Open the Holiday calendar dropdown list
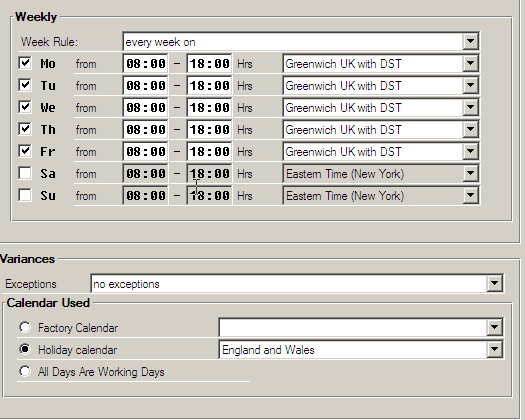This screenshot has width=525, height=420. point(495,349)
